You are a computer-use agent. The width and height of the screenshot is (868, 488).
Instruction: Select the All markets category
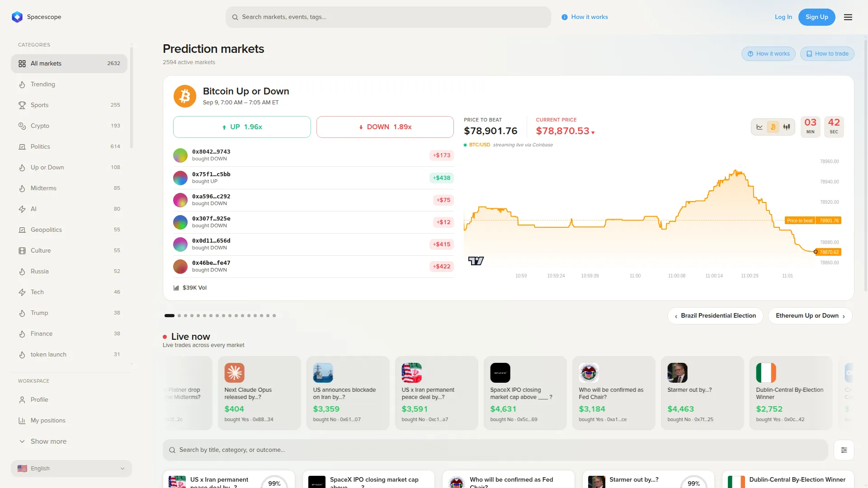coord(69,64)
